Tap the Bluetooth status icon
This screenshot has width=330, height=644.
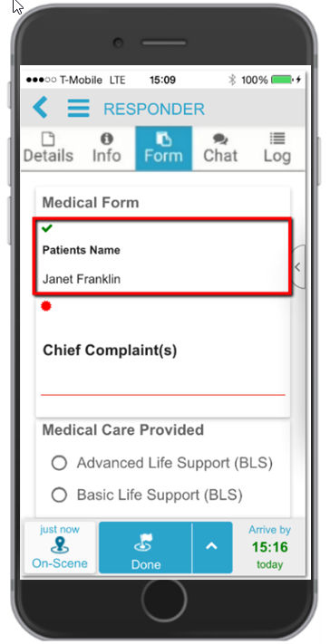[x=232, y=80]
